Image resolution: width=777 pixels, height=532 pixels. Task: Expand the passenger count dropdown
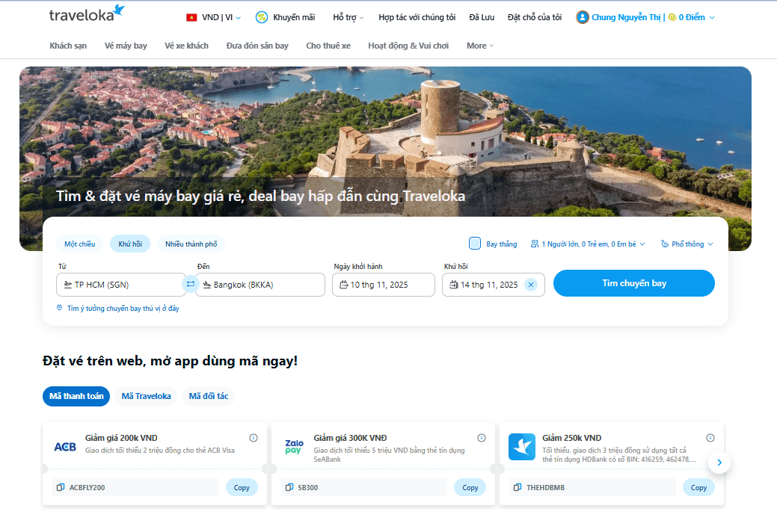(x=588, y=244)
